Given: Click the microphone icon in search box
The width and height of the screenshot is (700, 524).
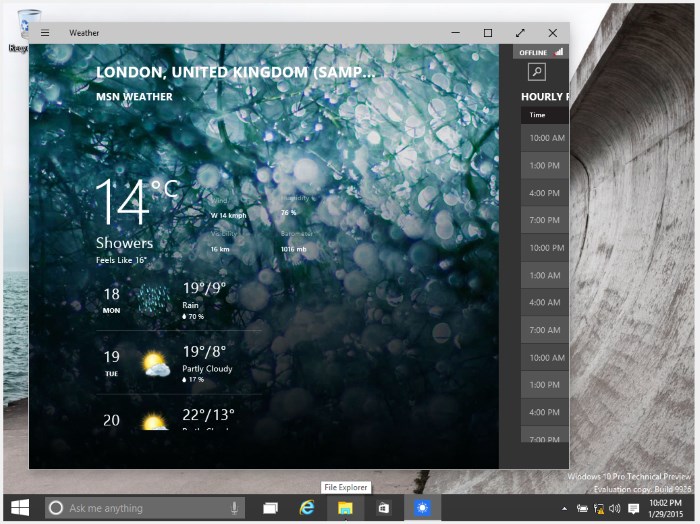Looking at the screenshot, I should click(x=234, y=508).
